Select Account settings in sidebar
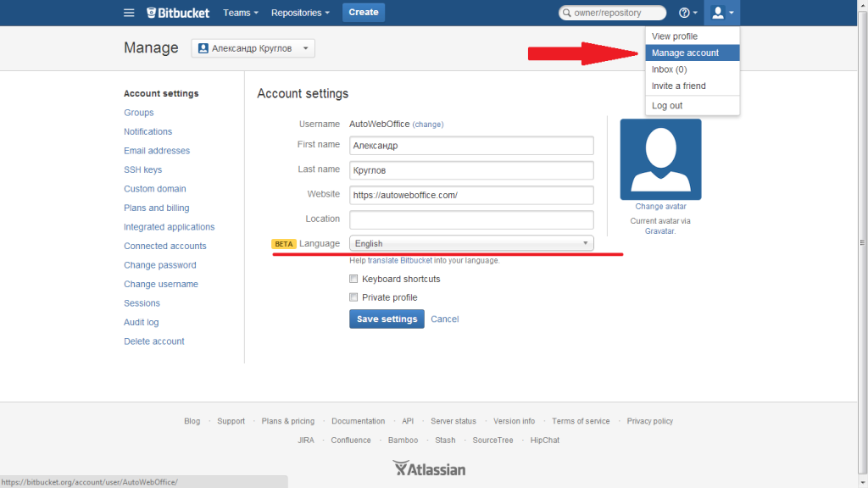868x488 pixels. (161, 93)
